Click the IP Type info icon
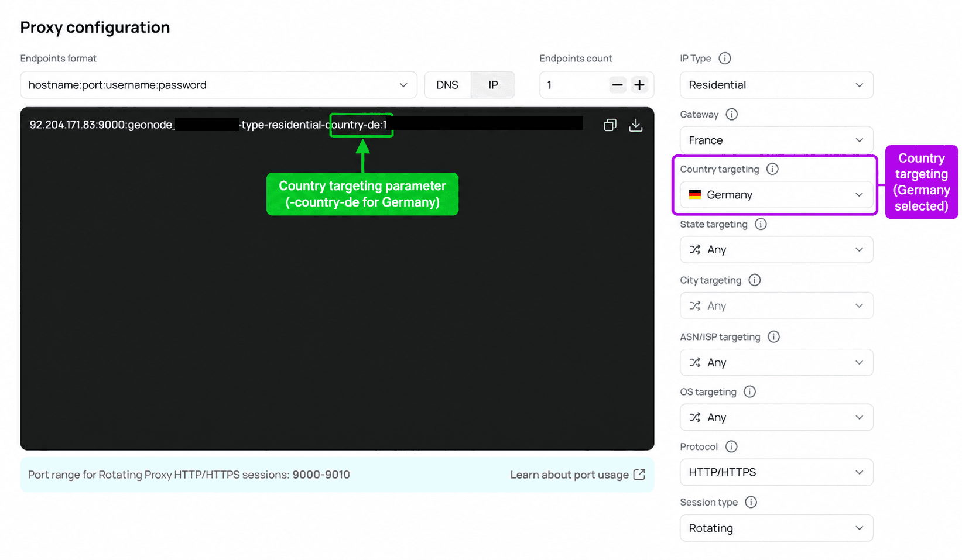Image resolution: width=962 pixels, height=560 pixels. point(725,59)
